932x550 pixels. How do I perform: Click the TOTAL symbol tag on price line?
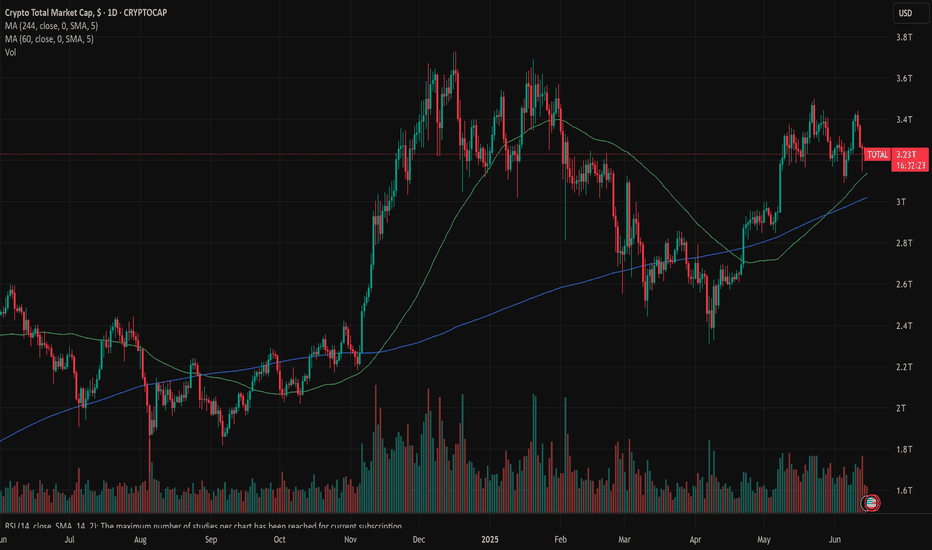[877, 155]
